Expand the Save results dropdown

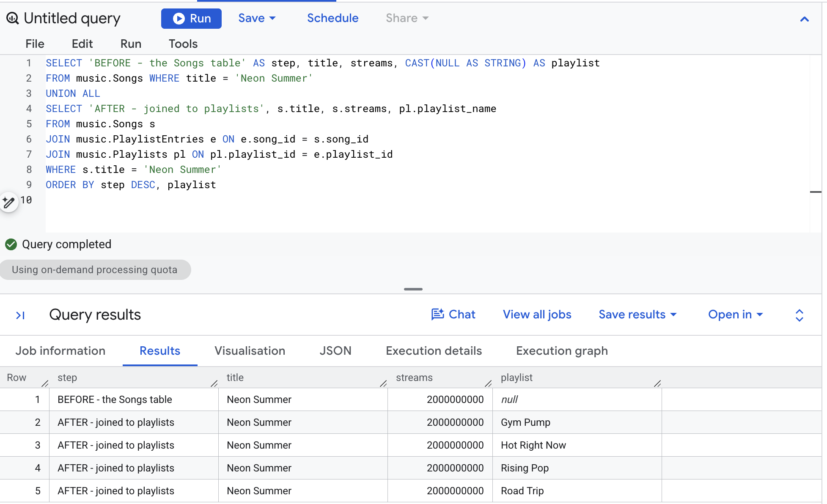pos(638,315)
